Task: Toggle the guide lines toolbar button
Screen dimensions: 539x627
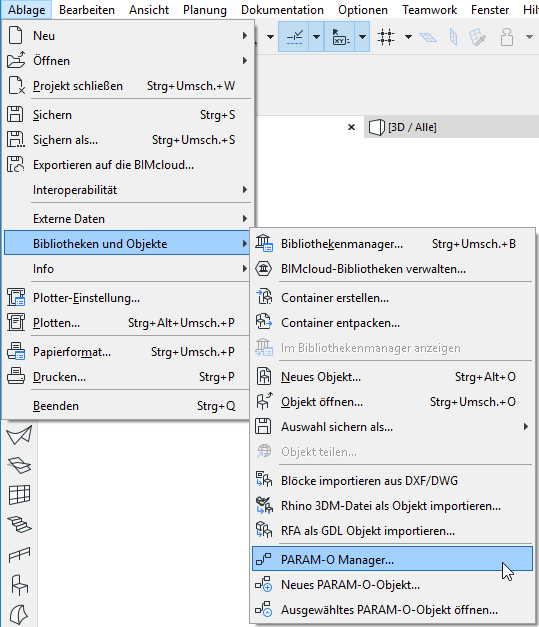Action: coord(294,37)
